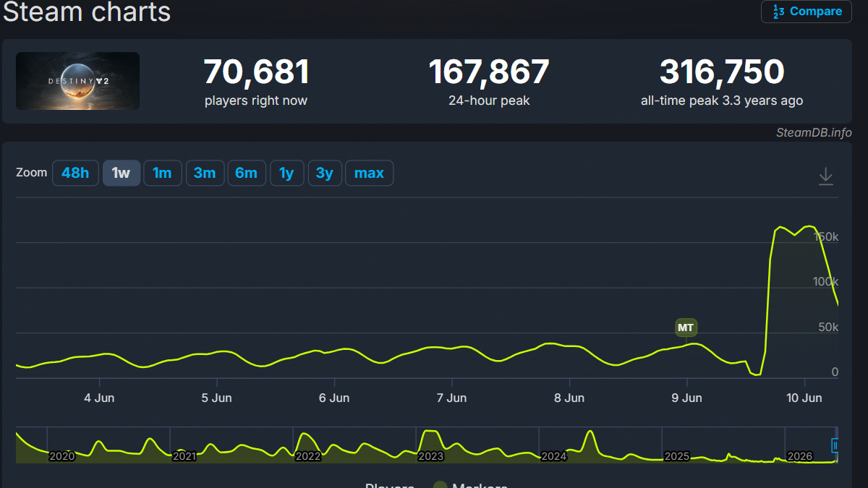Click the 150k y-axis label

(x=825, y=236)
